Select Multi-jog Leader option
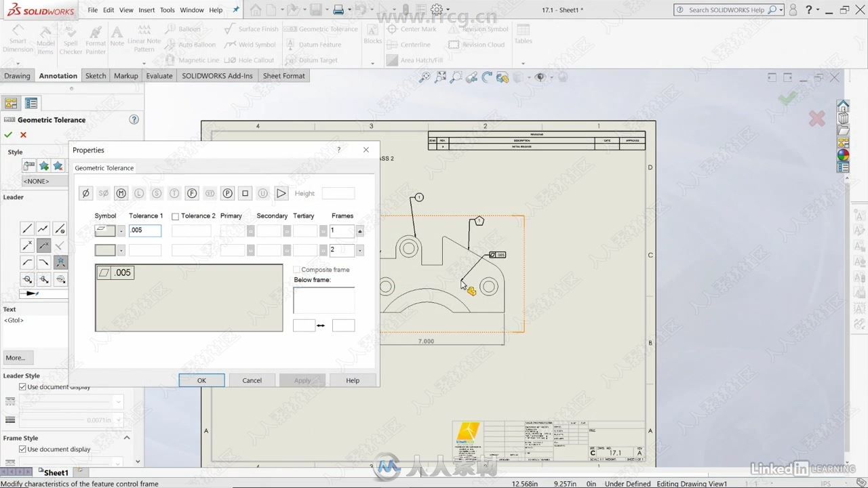Viewport: 868px width, 488px height. point(43,229)
